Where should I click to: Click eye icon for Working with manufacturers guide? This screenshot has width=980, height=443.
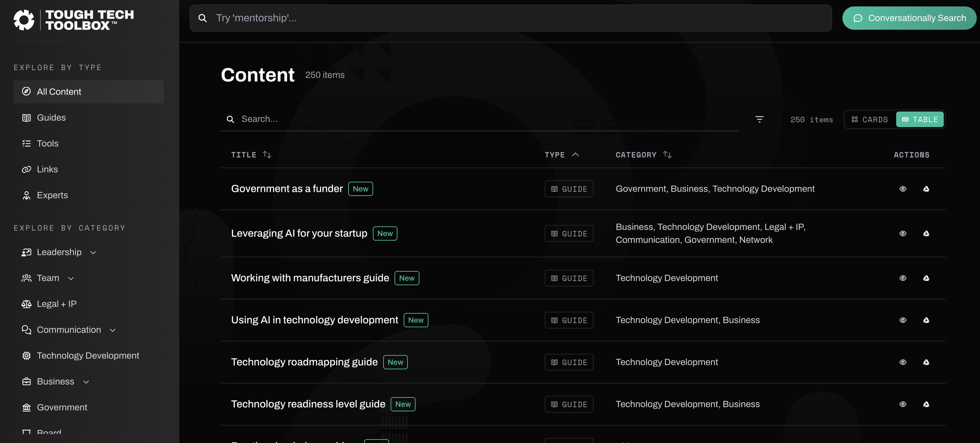click(x=903, y=278)
